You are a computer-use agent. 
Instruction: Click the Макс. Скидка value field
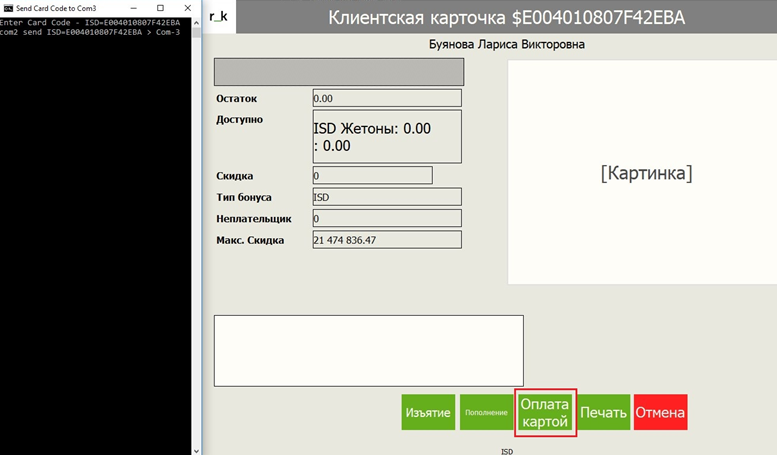point(386,240)
